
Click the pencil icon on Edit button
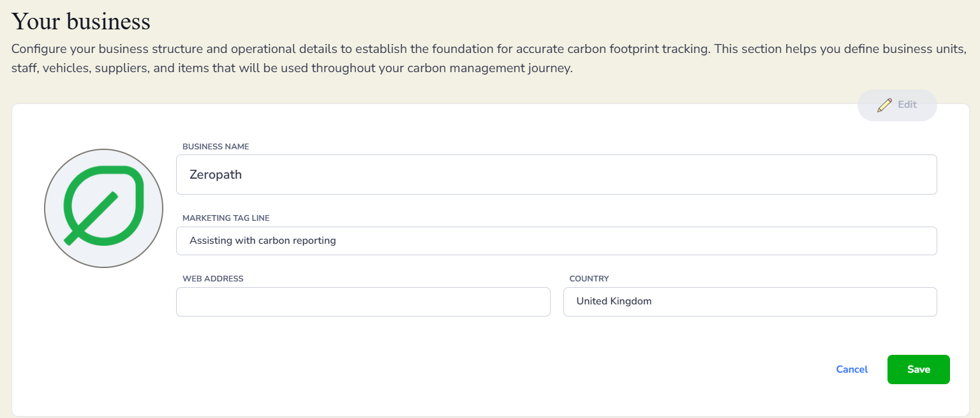[x=884, y=105]
